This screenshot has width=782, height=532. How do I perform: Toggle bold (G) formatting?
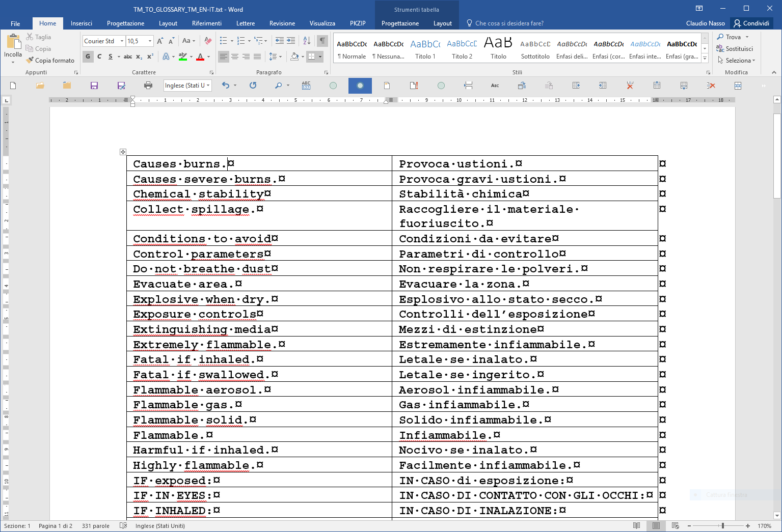coord(88,57)
